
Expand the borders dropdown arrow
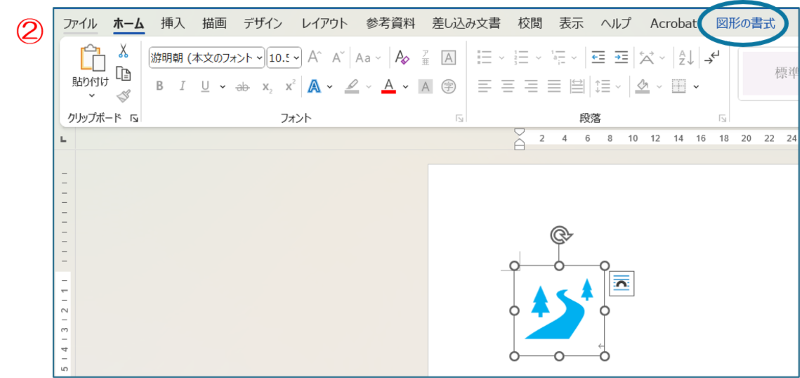[x=696, y=87]
